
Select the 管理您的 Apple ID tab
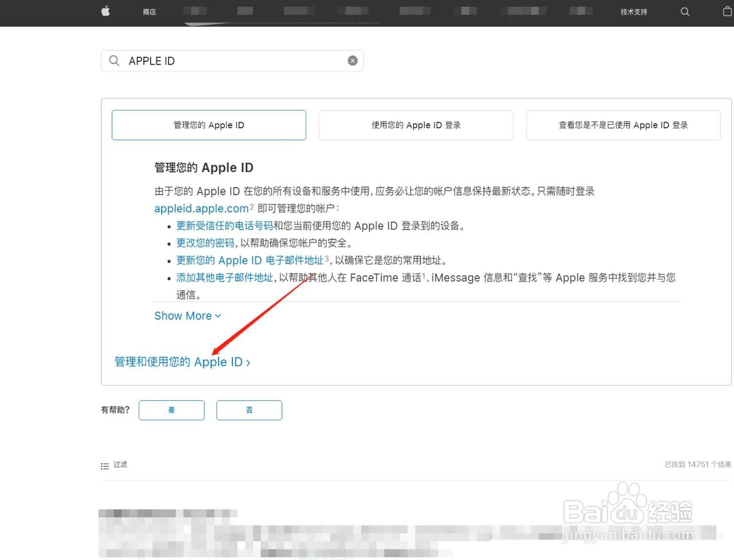(x=209, y=125)
